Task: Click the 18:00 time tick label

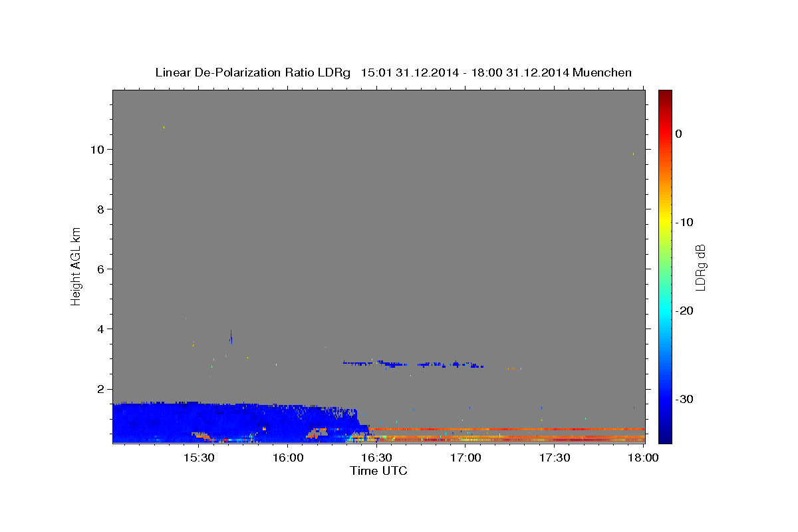Action: point(642,458)
